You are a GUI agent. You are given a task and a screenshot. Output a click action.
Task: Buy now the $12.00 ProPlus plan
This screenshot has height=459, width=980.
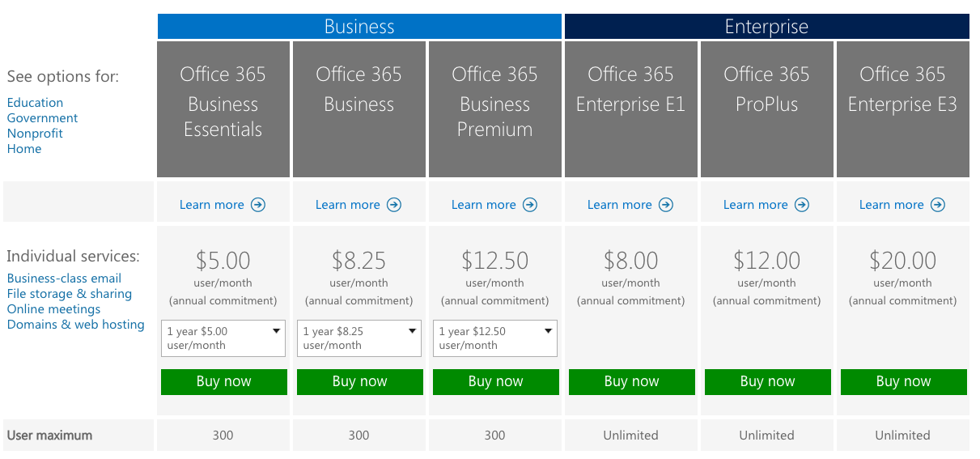click(x=768, y=382)
